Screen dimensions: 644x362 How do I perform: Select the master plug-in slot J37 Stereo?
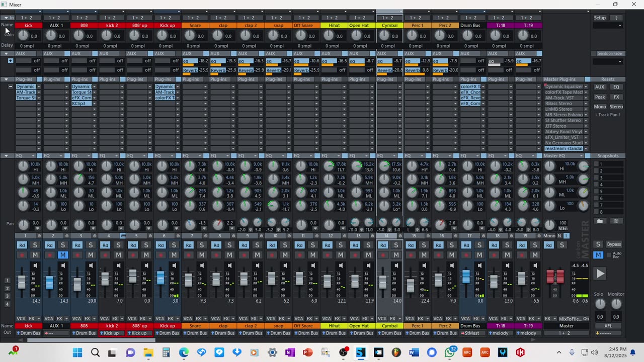point(563,126)
